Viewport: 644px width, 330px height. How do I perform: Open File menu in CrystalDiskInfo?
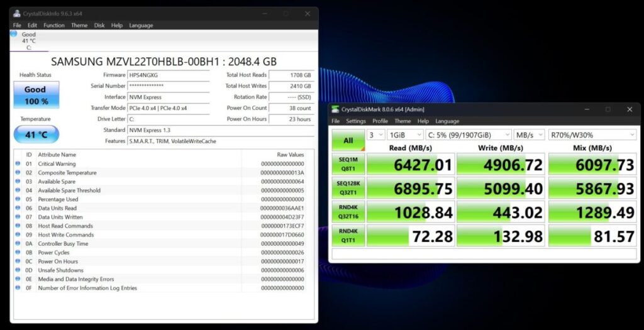click(x=17, y=25)
